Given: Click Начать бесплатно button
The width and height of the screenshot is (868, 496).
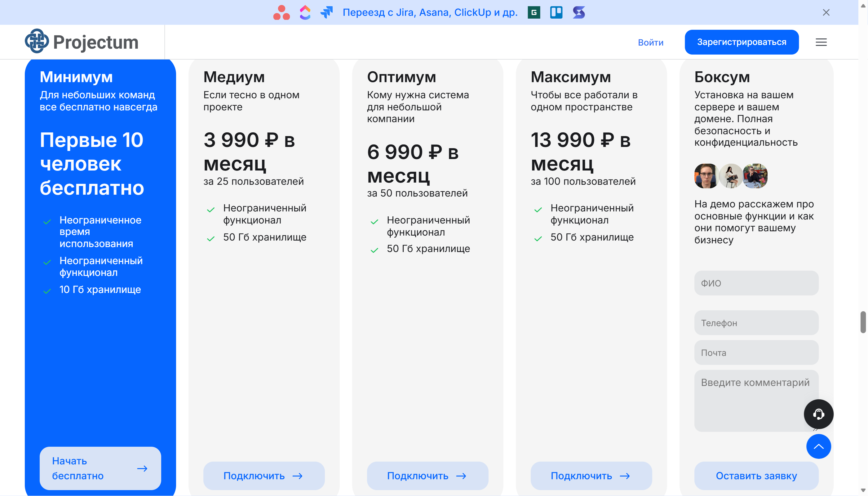Looking at the screenshot, I should click(100, 468).
